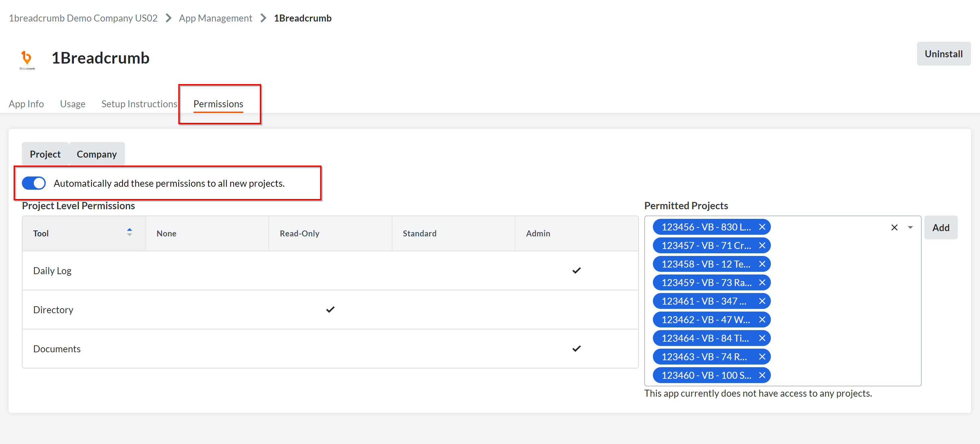Remove project 123461 - VB - 347 chip
The height and width of the screenshot is (444, 980).
(762, 301)
